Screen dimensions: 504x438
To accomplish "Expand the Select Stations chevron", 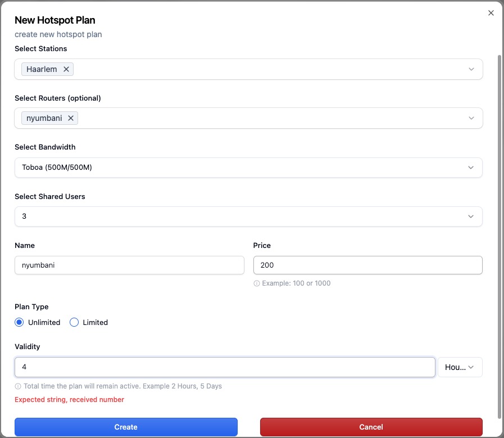I will pos(471,69).
